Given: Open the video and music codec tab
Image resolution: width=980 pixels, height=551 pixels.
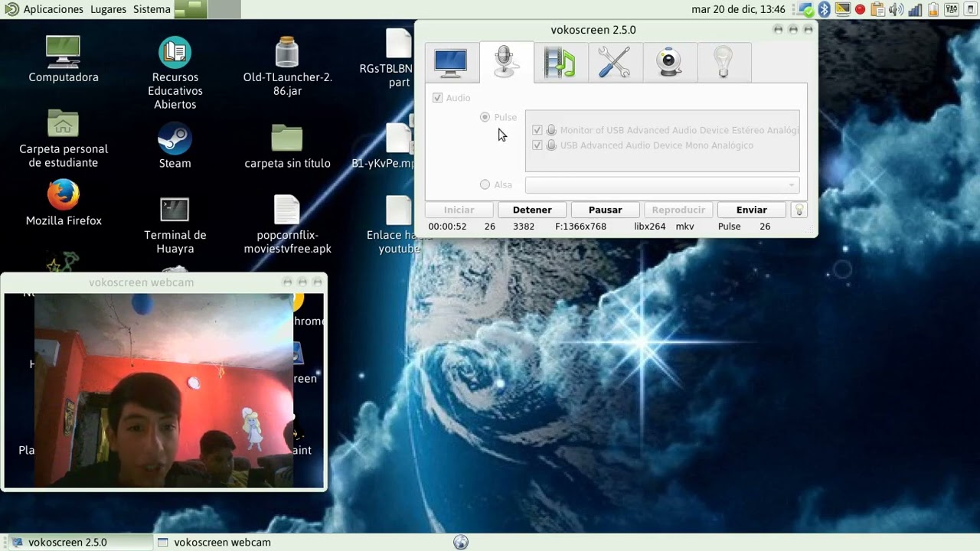Looking at the screenshot, I should pyautogui.click(x=560, y=62).
